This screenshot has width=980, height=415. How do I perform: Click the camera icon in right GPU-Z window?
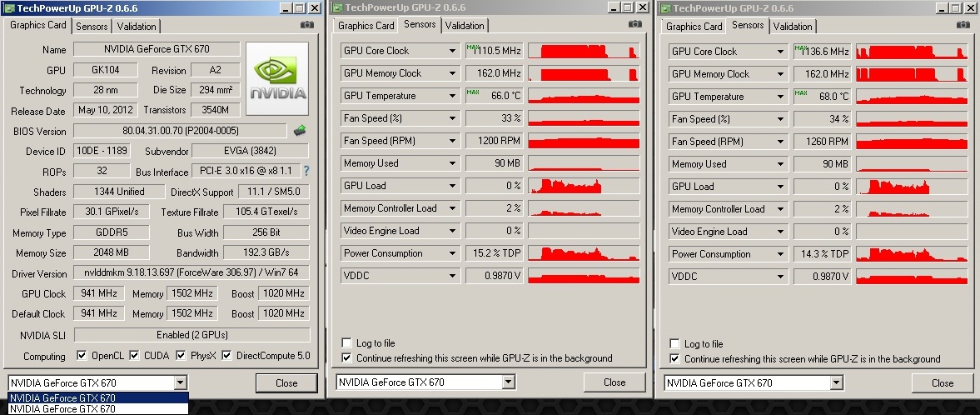963,24
